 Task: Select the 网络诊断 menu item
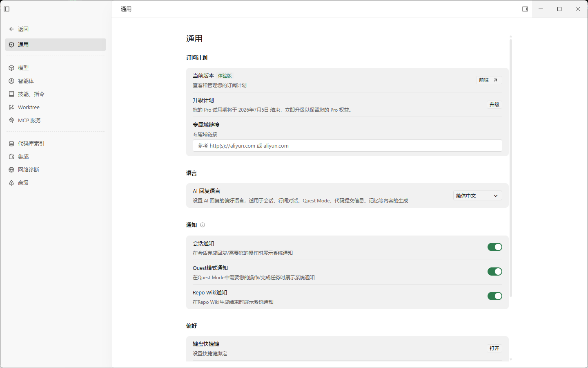coord(56,170)
